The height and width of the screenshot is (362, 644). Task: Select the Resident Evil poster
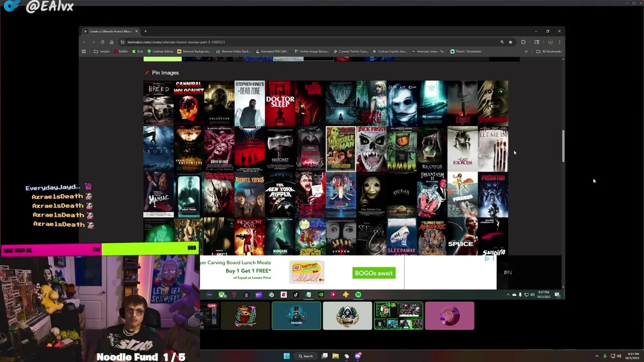[x=250, y=237]
